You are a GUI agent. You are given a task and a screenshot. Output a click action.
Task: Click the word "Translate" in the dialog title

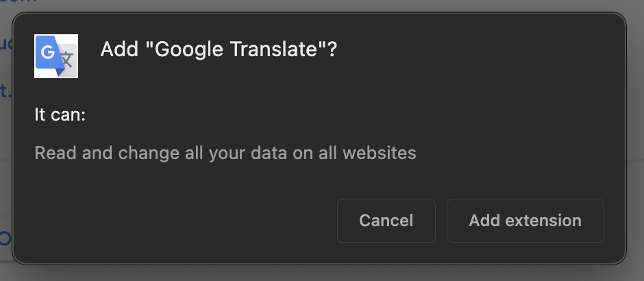tap(278, 50)
